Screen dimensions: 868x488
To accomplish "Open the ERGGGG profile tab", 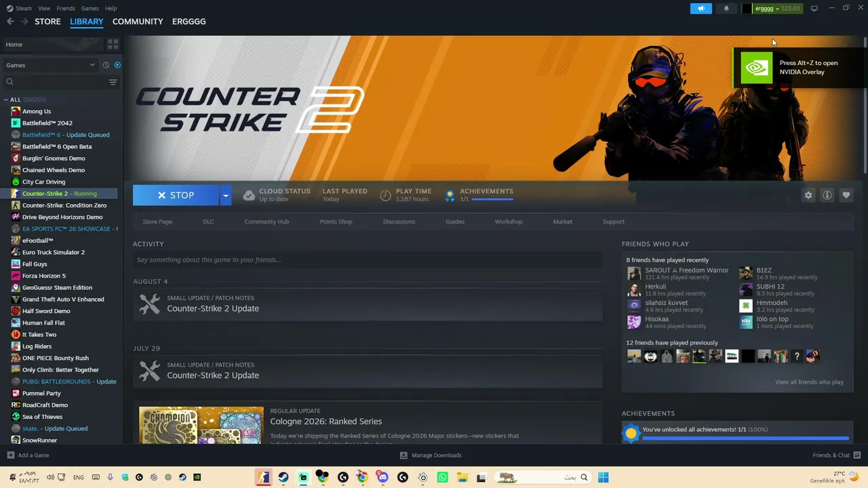I will pos(189,22).
